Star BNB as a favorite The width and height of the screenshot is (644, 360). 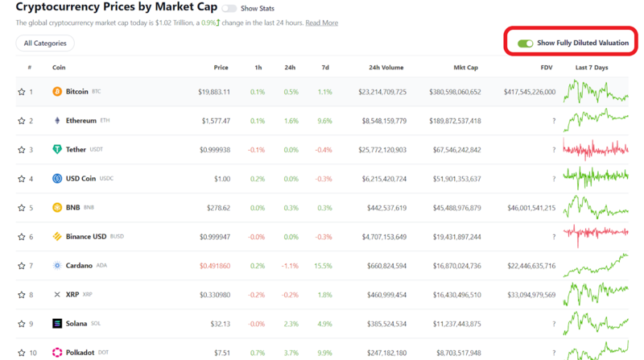coord(22,208)
